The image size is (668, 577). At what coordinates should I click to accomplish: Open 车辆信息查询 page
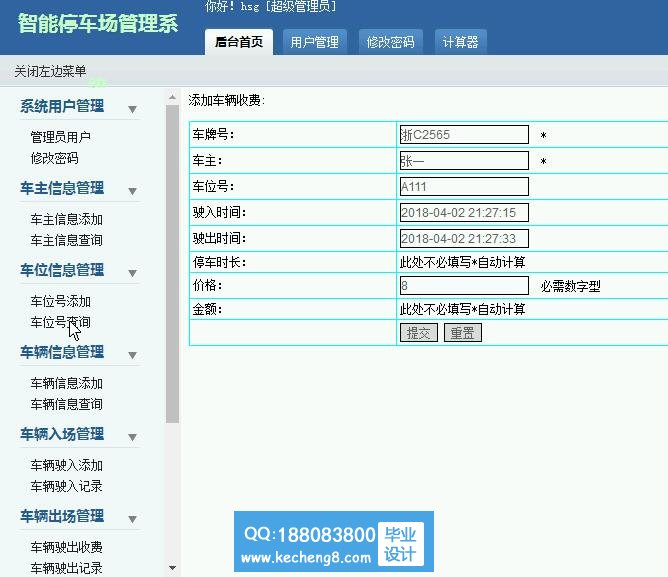click(x=66, y=404)
